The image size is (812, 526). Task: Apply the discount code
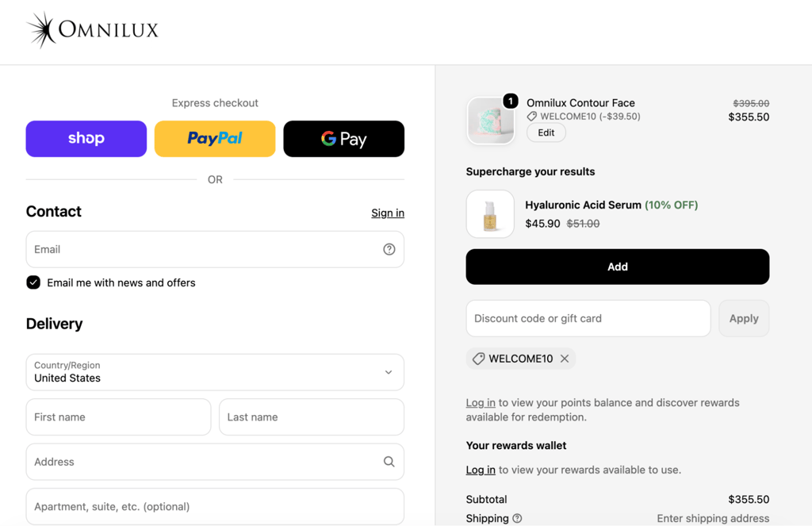coord(744,318)
